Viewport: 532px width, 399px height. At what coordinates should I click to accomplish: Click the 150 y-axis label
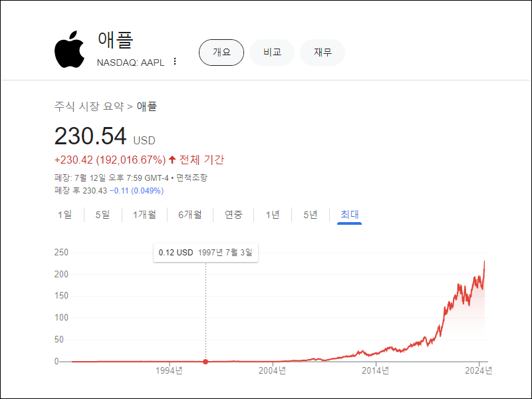[x=61, y=296]
